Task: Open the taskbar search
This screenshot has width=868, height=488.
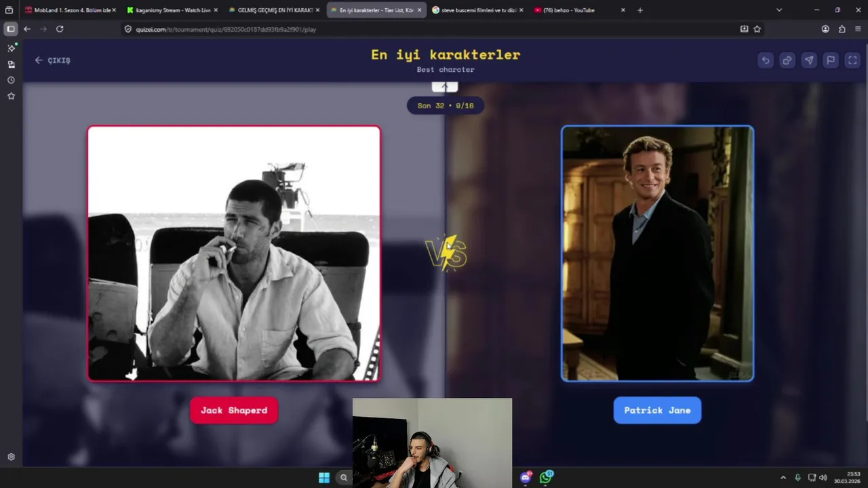Action: click(344, 478)
